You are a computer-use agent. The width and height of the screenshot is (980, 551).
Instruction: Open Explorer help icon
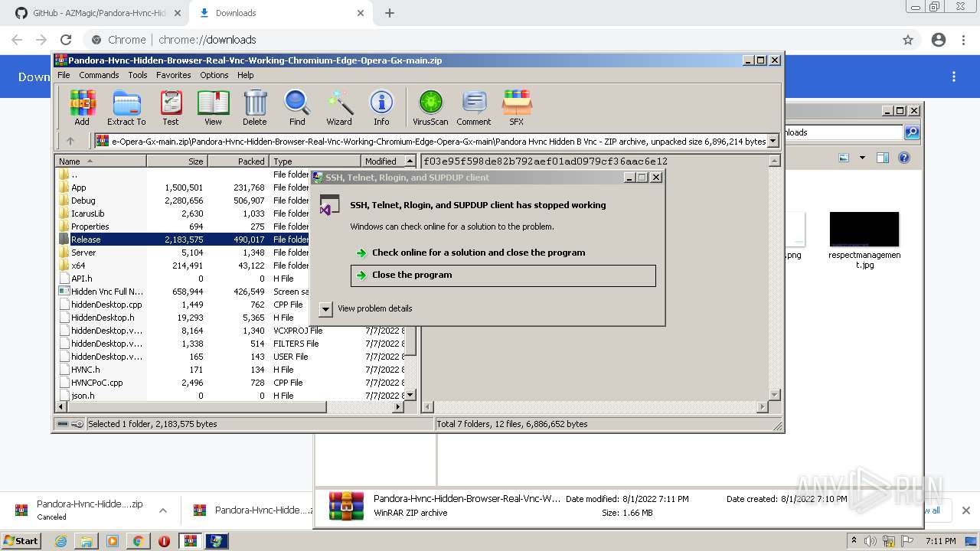pyautogui.click(x=904, y=158)
